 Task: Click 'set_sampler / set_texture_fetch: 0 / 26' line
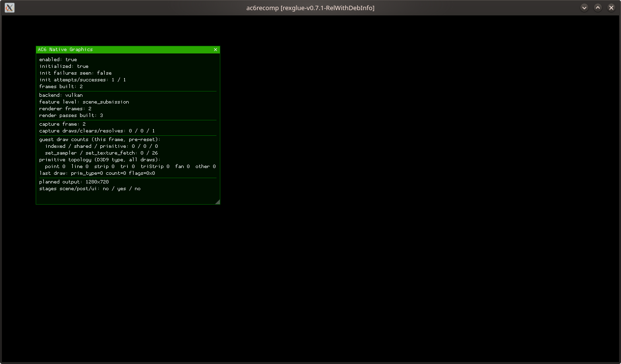coord(101,153)
